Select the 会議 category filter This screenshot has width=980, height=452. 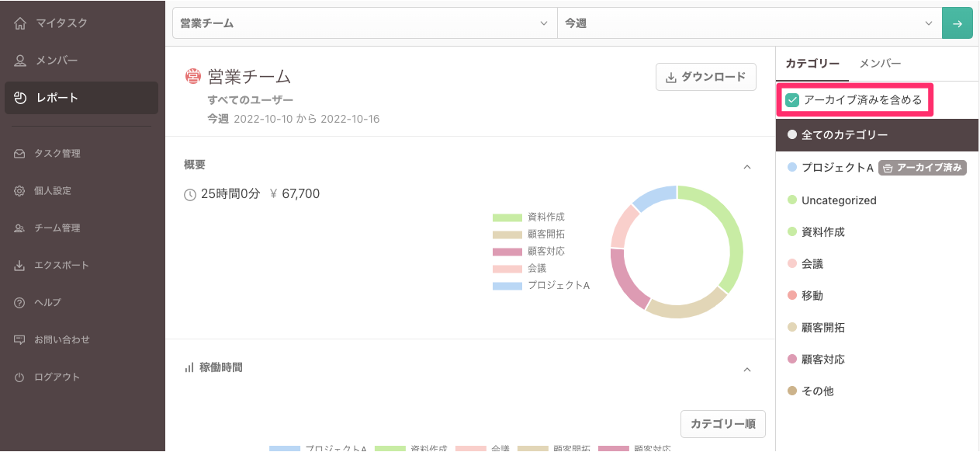point(812,263)
